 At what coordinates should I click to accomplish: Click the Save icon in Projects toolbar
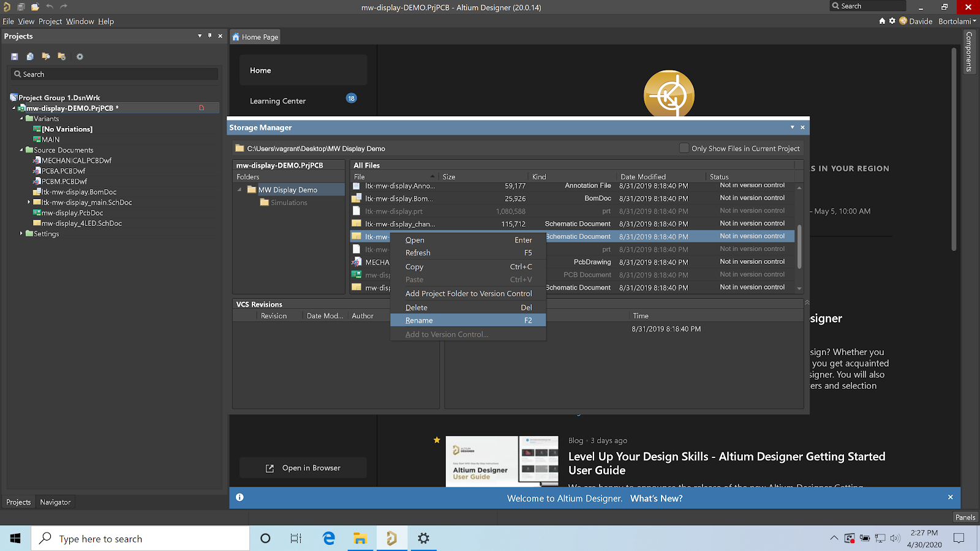pos(14,56)
